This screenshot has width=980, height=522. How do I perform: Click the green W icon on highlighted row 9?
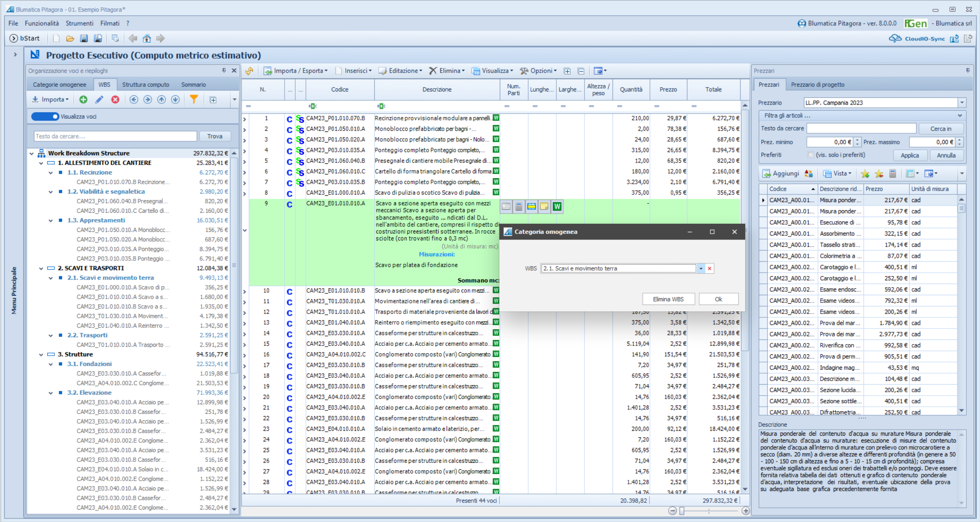point(557,207)
